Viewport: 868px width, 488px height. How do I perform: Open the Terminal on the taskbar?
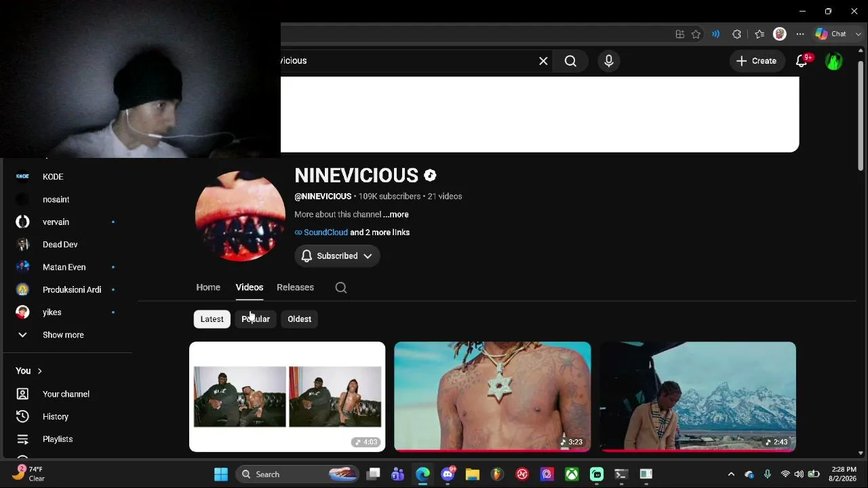[x=621, y=474]
